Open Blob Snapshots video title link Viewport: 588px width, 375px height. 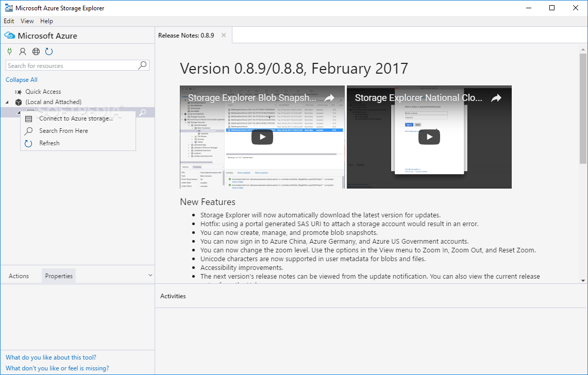click(252, 98)
